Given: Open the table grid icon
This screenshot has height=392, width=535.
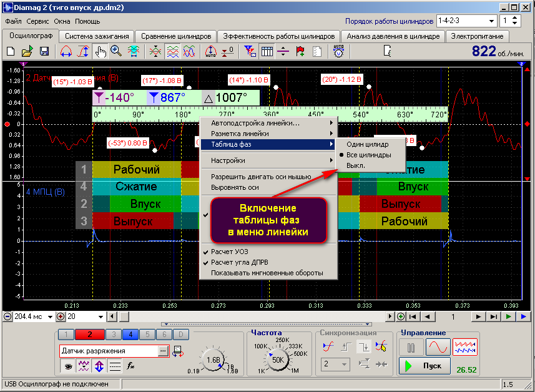Looking at the screenshot, I should 267,52.
